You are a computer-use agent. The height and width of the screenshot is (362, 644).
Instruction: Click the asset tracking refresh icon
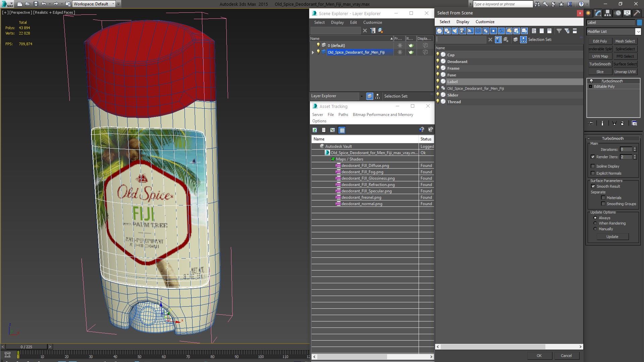[315, 130]
